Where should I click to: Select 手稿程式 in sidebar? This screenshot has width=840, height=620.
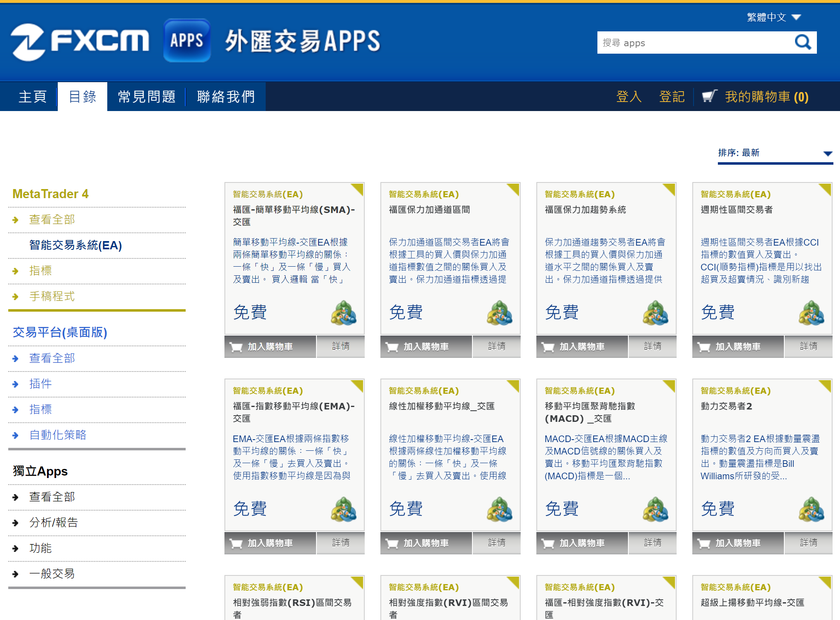[52, 296]
